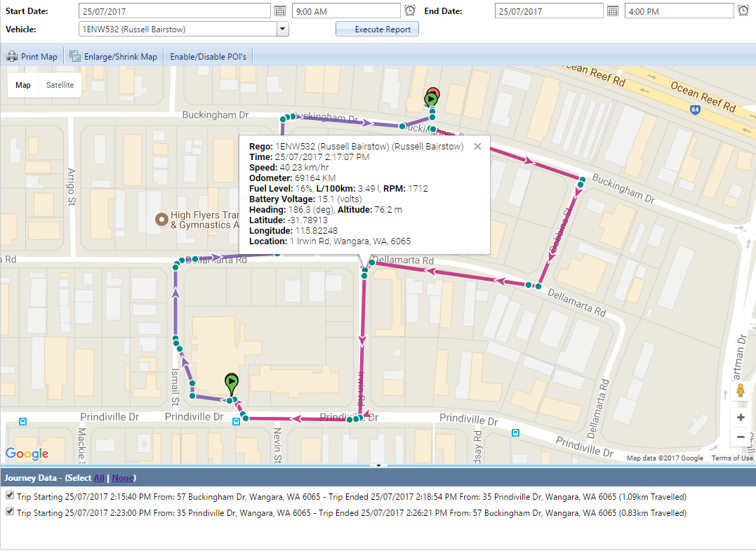Click the Execute Report button
The height and width of the screenshot is (551, 756).
pos(377,29)
